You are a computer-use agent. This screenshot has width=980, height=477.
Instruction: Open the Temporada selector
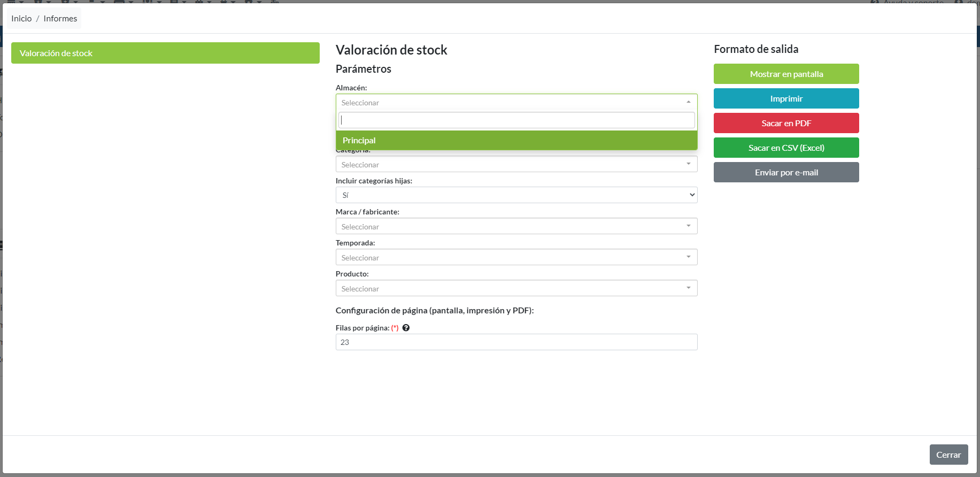pyautogui.click(x=516, y=258)
